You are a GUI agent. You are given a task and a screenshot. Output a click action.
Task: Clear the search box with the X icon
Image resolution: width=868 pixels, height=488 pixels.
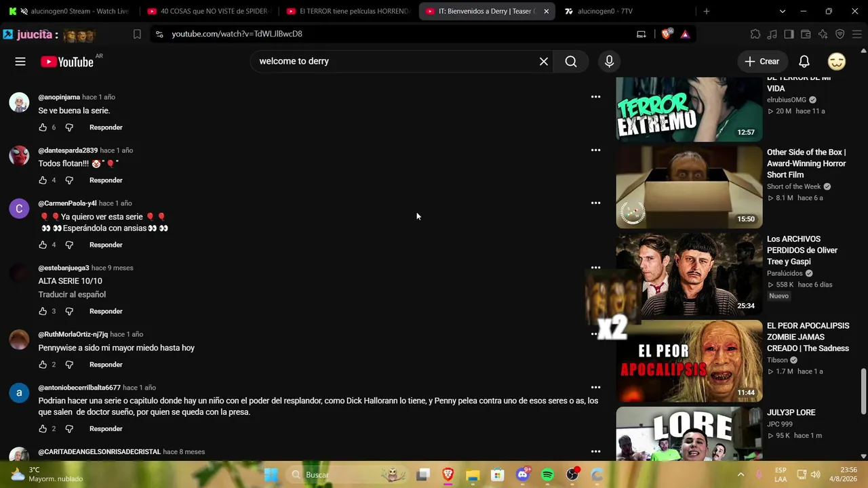coord(544,62)
